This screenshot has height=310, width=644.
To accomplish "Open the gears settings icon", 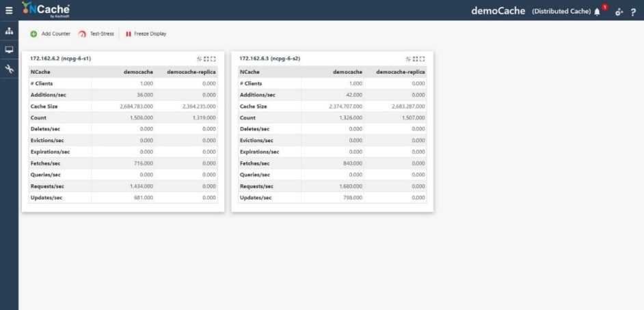I will tap(619, 12).
